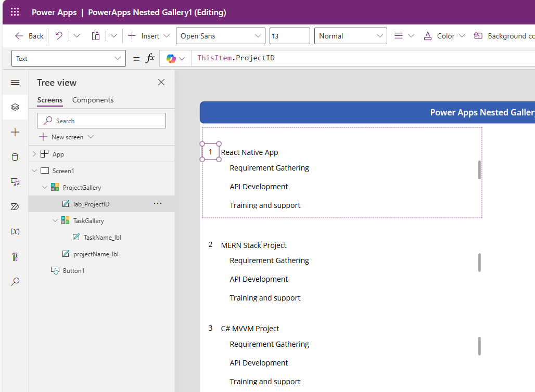Open the app launcher waffle icon
This screenshot has width=535, height=392.
pos(15,12)
